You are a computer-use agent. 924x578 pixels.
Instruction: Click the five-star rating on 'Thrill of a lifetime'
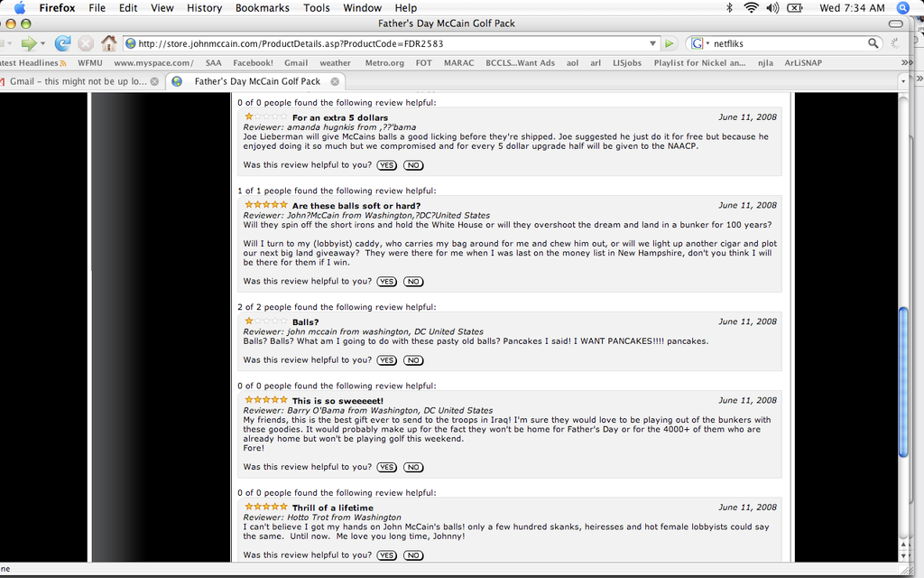266,507
